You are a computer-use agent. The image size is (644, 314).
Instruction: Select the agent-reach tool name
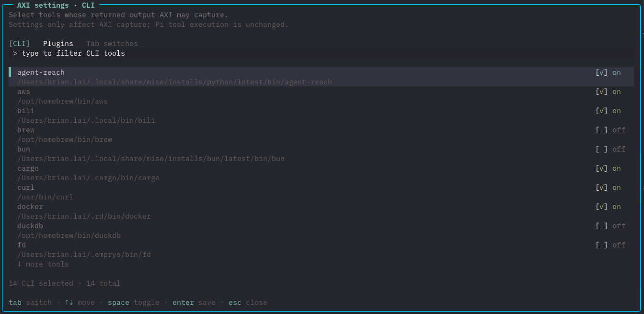coord(41,72)
